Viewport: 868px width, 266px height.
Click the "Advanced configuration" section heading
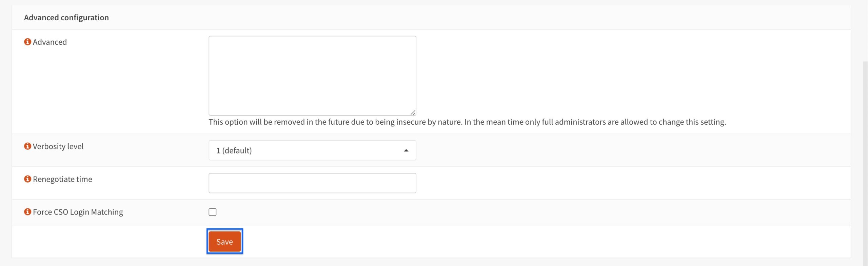[x=66, y=18]
